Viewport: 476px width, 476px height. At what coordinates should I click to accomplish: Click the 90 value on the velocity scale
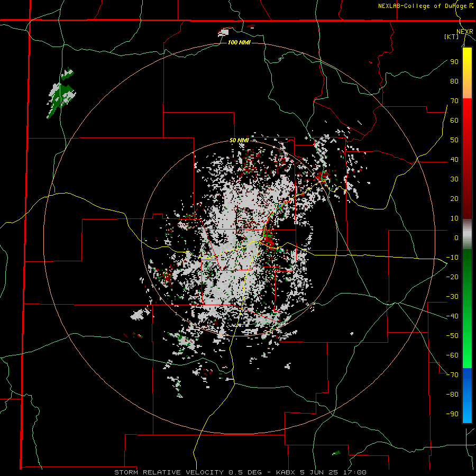pyautogui.click(x=454, y=62)
